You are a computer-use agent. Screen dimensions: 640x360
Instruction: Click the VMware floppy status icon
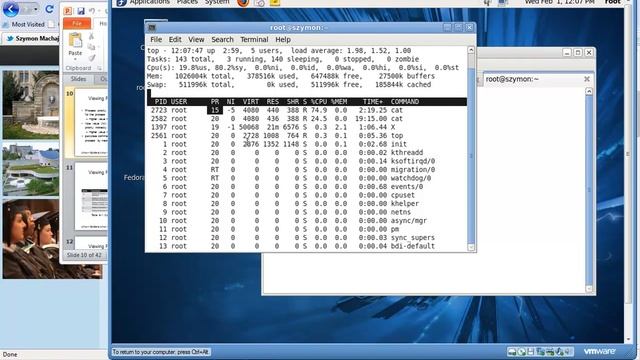[531, 352]
